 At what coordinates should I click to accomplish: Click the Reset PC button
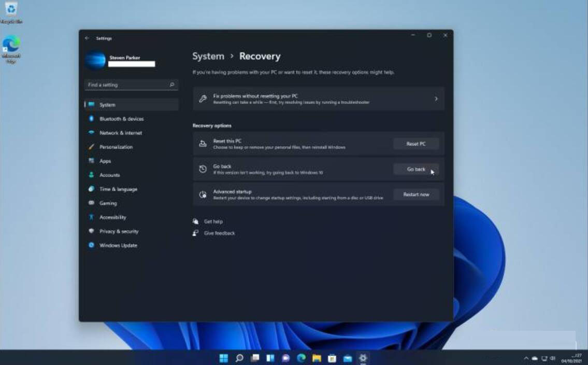click(x=415, y=144)
